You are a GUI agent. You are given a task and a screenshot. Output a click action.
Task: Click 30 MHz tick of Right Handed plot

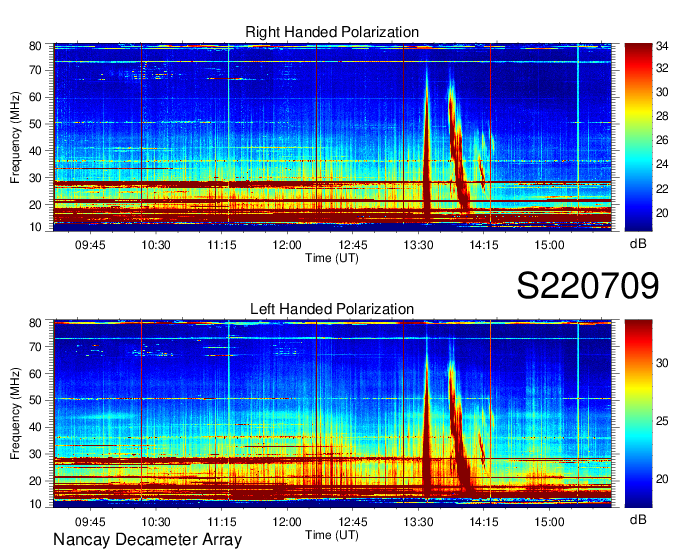click(35, 178)
